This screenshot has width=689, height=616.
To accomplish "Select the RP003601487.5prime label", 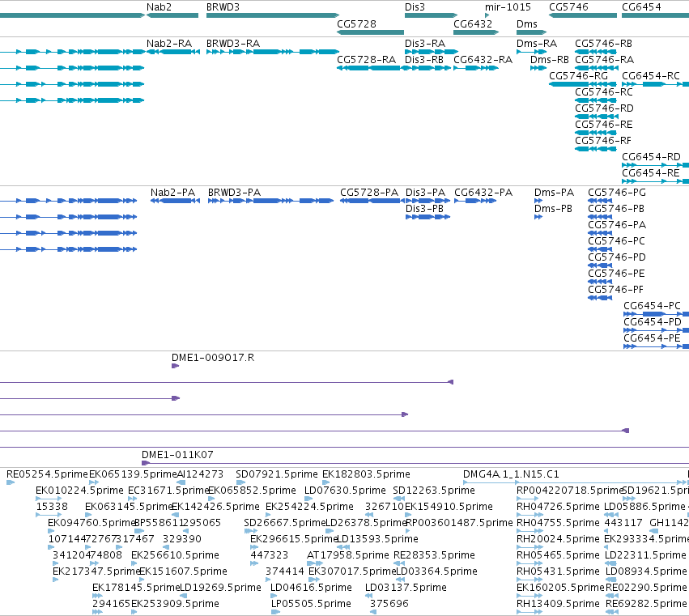I will pyautogui.click(x=459, y=523).
